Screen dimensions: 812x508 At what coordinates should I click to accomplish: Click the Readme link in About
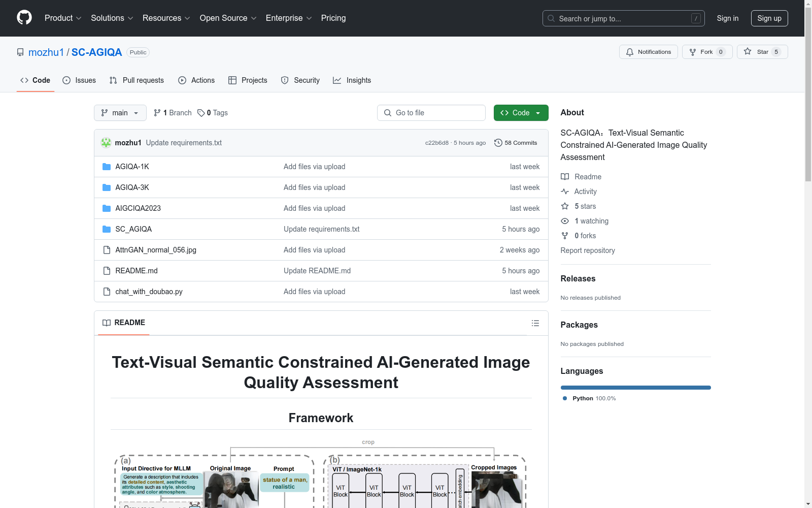[581, 177]
